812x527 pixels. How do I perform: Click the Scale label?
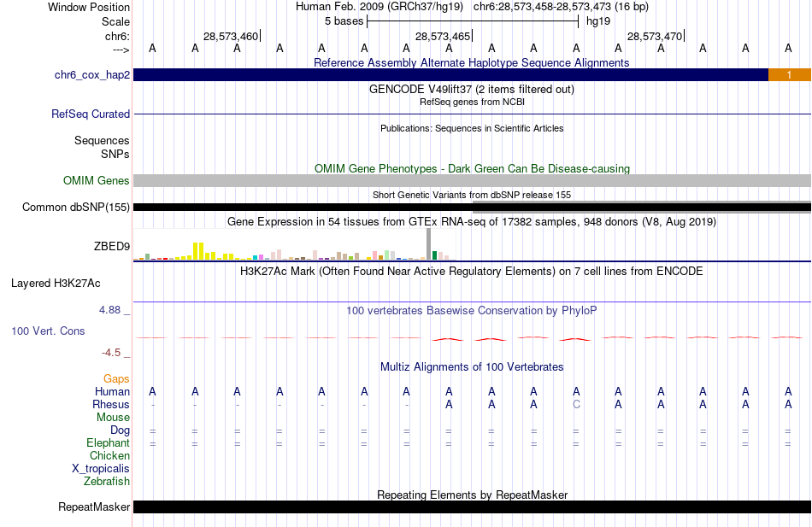[115, 21]
